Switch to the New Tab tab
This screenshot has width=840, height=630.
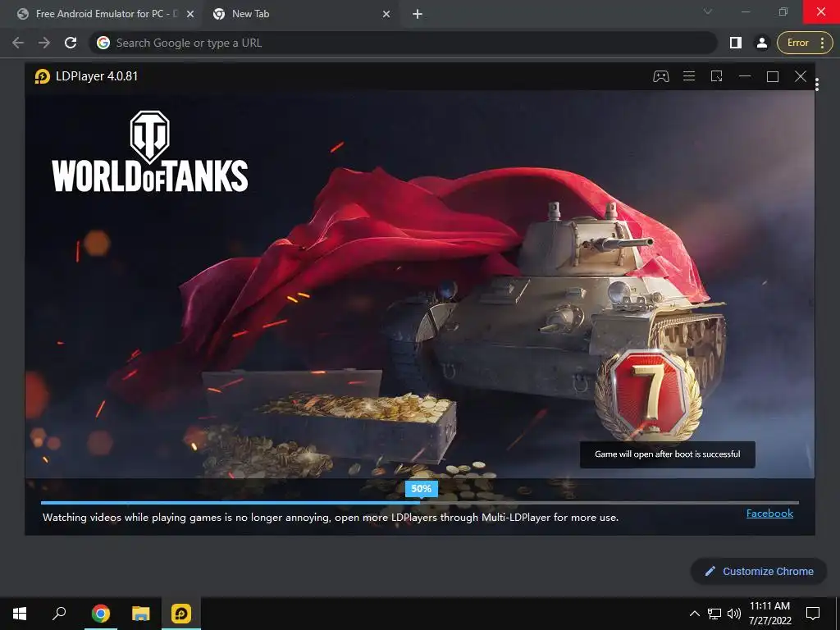299,14
